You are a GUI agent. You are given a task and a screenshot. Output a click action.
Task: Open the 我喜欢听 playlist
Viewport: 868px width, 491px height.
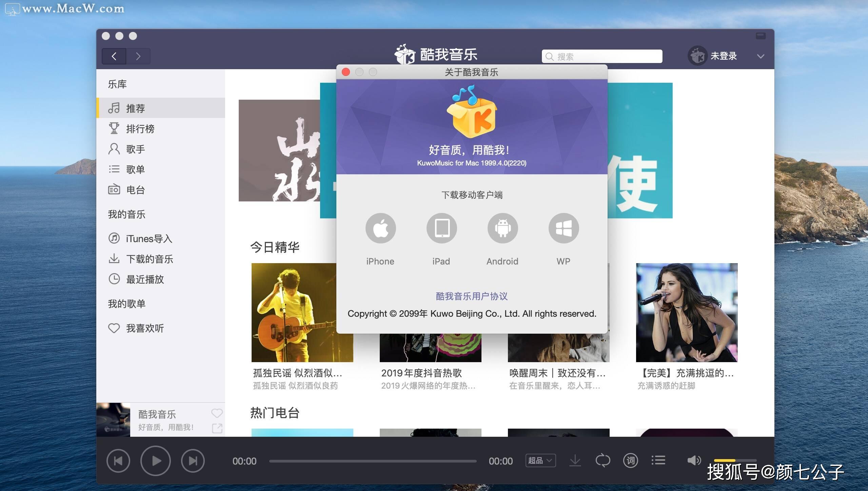161,328
